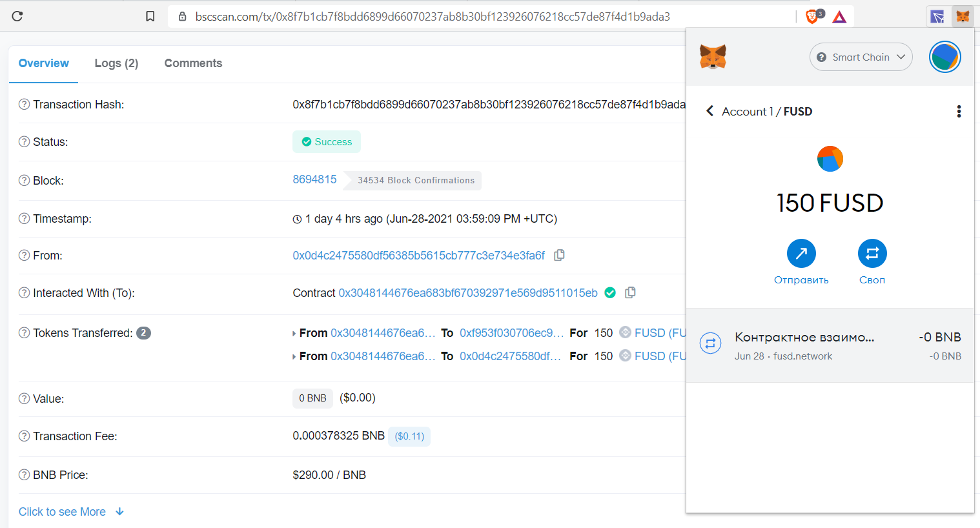This screenshot has height=528, width=980.
Task: Click the lock icon in address bar
Action: pyautogui.click(x=183, y=16)
